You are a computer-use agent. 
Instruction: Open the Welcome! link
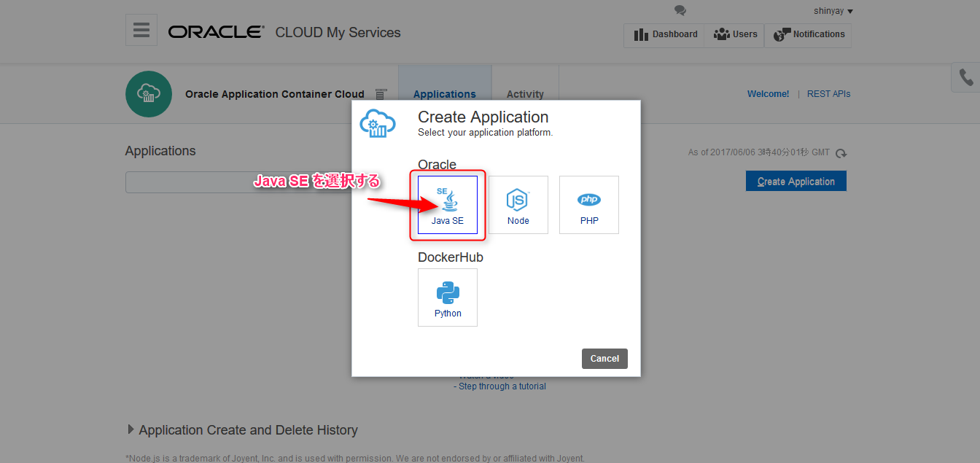pyautogui.click(x=768, y=94)
